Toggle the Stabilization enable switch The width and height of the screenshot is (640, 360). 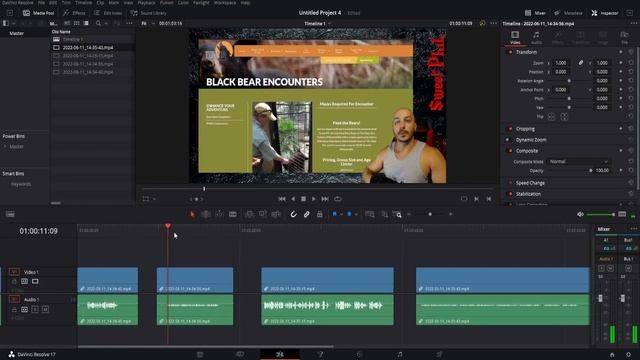pos(510,194)
